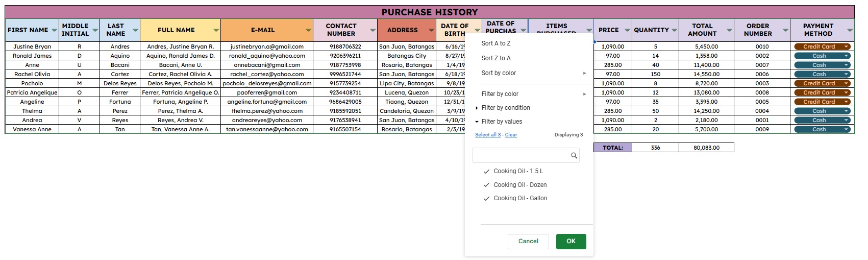Select total amount 13,080.00

click(706, 92)
